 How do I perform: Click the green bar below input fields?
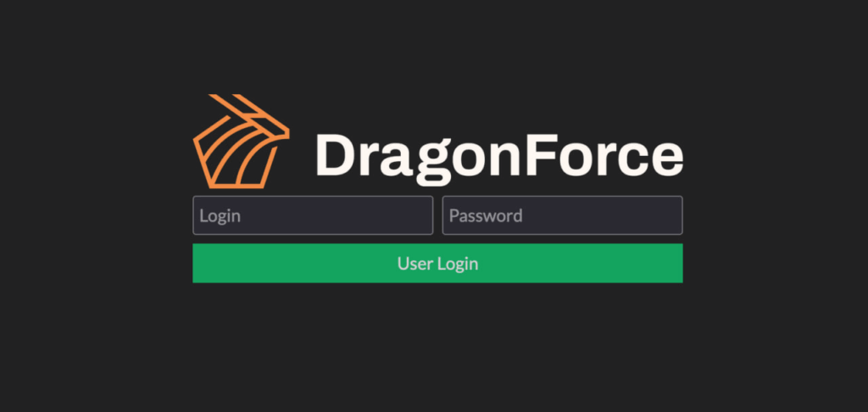tap(438, 264)
